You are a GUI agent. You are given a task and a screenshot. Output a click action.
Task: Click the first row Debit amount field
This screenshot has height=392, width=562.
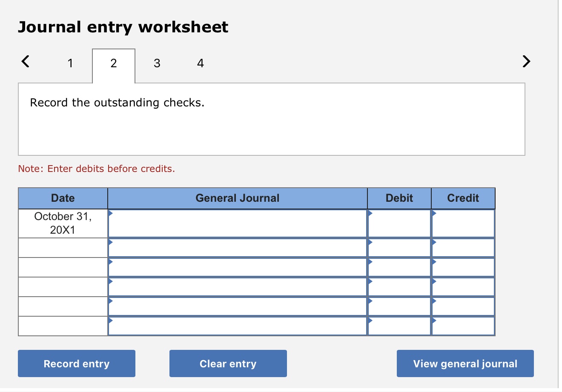point(399,223)
